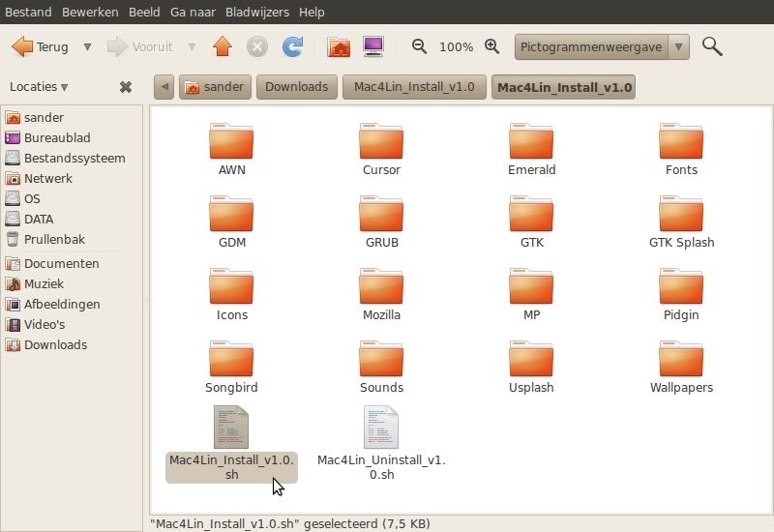The width and height of the screenshot is (774, 532).
Task: Expand the Terug history dropdown arrow
Action: 87,46
